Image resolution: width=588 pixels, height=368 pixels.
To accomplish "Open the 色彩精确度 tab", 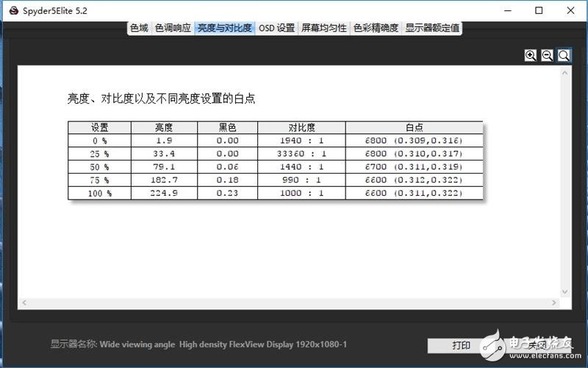I will click(x=376, y=28).
